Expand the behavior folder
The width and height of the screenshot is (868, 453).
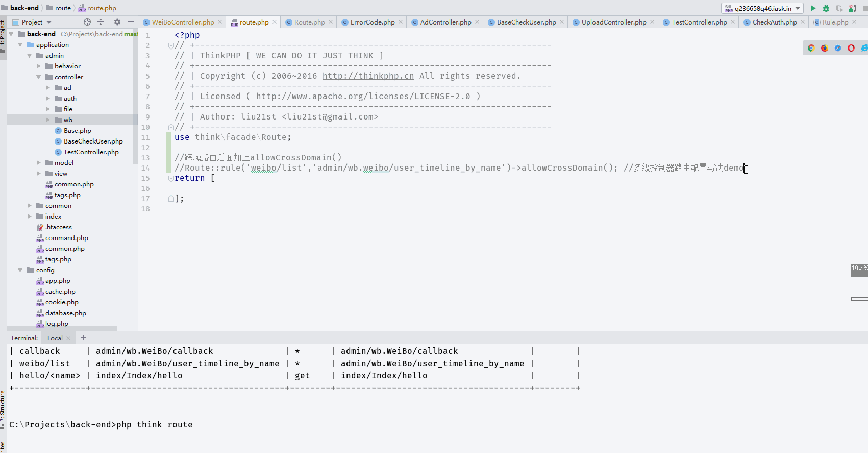click(x=39, y=66)
